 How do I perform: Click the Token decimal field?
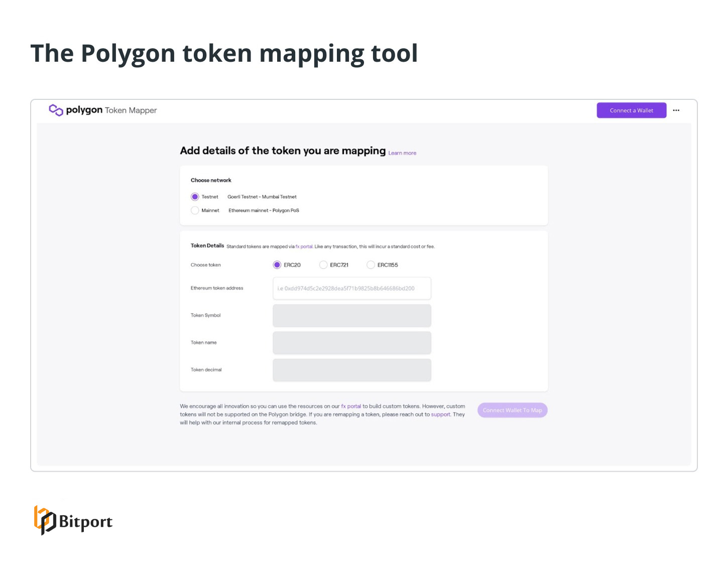point(351,369)
